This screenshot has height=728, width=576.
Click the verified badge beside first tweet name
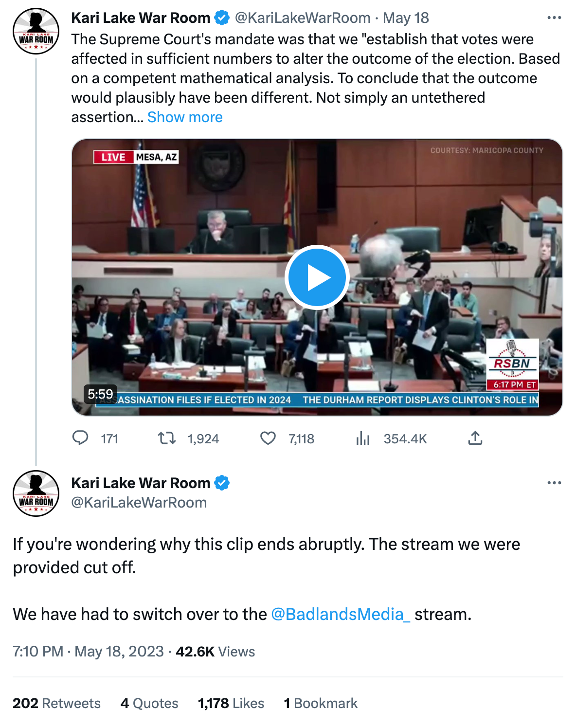tap(222, 18)
